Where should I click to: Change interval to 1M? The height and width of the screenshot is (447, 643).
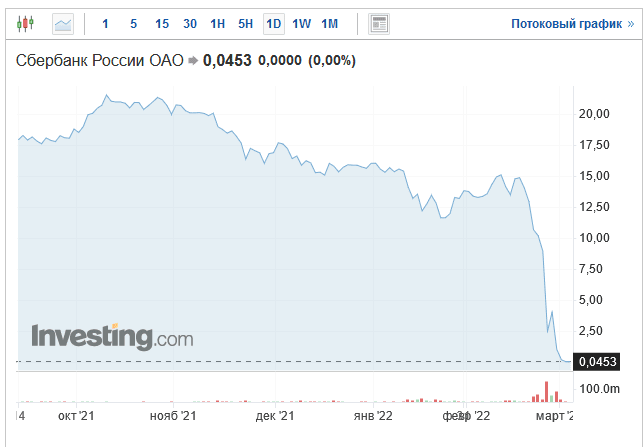(329, 24)
